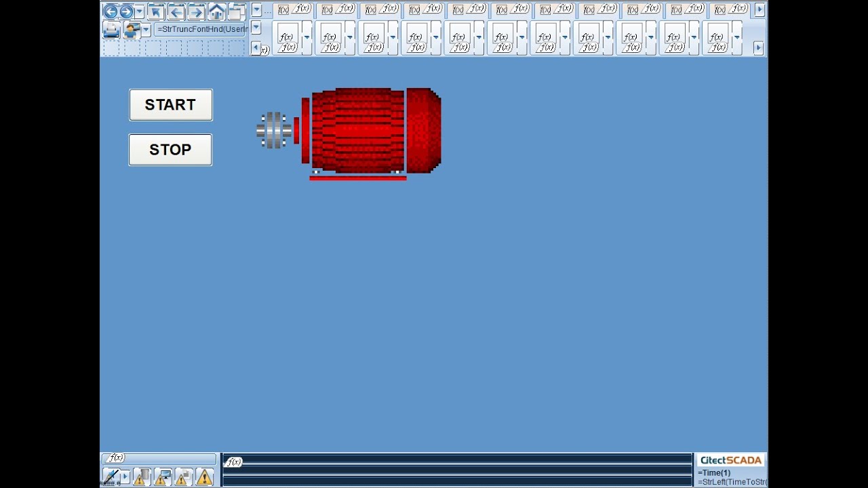This screenshot has width=868, height=488.
Task: Click the round blue Back arrow
Action: [x=110, y=12]
